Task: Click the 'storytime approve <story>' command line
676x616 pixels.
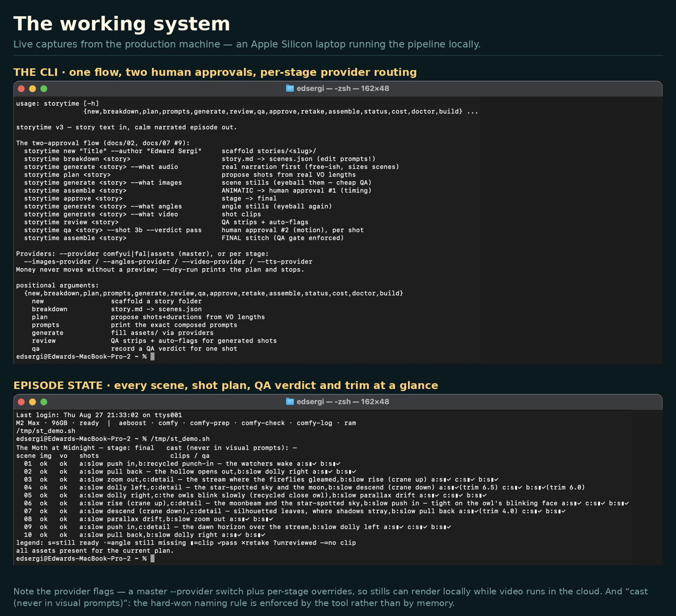Action: (x=73, y=198)
